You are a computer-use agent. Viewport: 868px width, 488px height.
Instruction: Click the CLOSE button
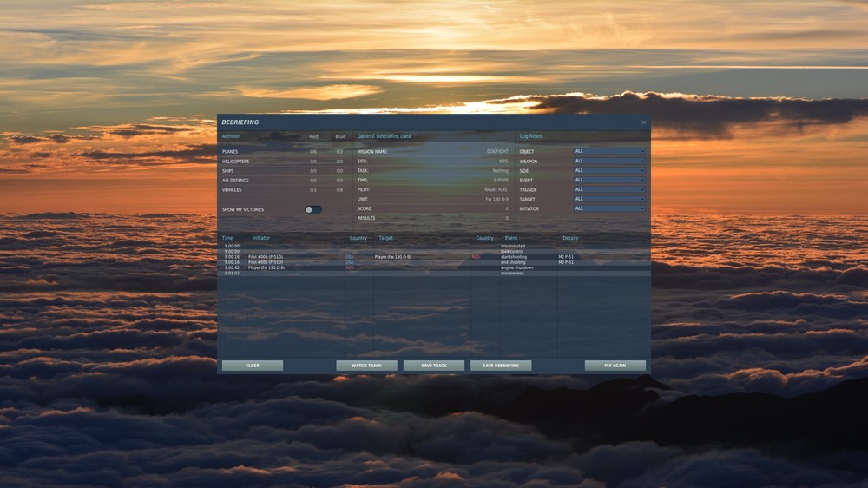[x=253, y=366]
